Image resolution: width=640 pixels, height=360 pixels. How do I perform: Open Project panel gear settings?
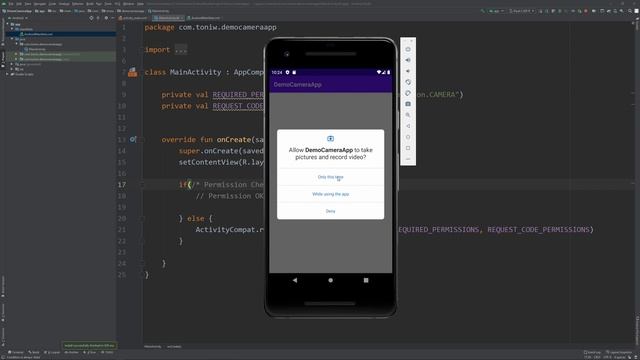(106, 18)
